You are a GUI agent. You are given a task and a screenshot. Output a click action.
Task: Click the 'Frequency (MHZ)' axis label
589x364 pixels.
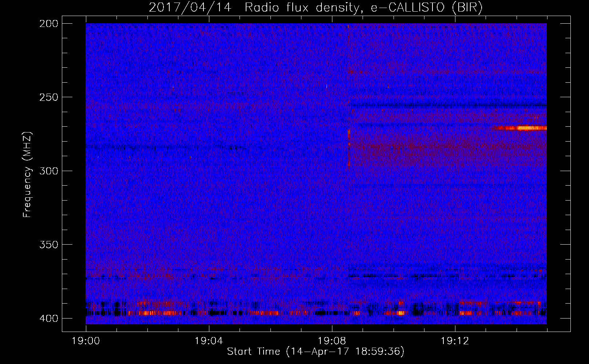click(x=27, y=174)
